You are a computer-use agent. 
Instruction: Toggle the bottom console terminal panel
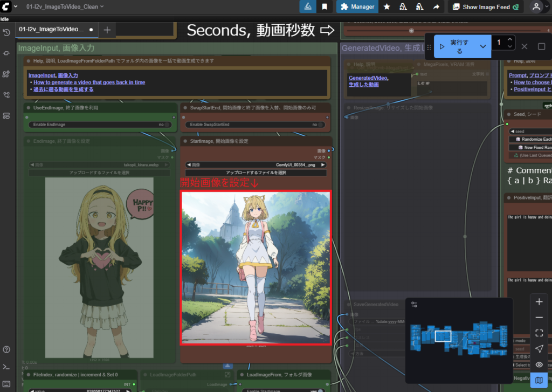pyautogui.click(x=6, y=367)
